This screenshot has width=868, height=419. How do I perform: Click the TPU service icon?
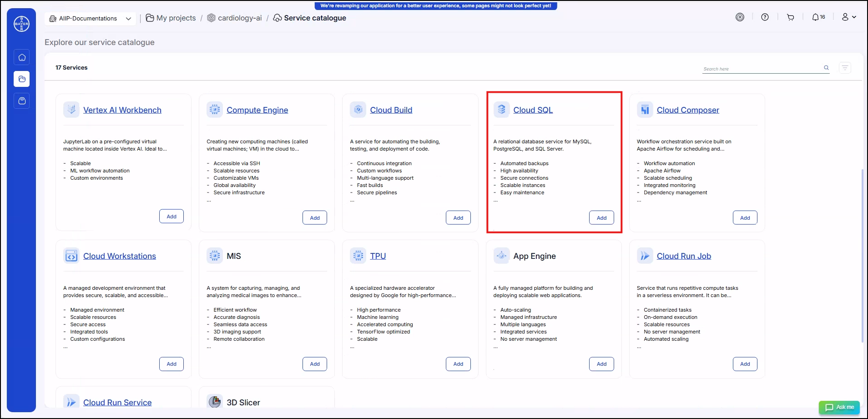[x=358, y=256]
